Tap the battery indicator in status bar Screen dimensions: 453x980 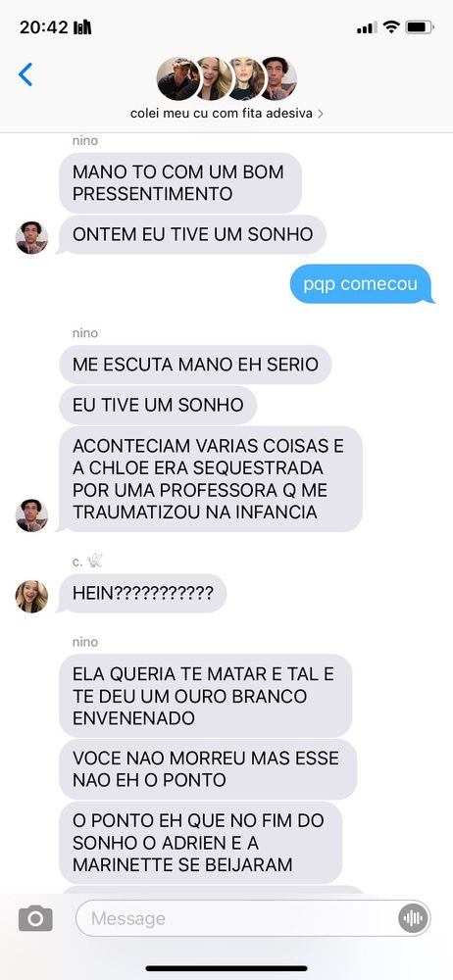[x=420, y=26]
